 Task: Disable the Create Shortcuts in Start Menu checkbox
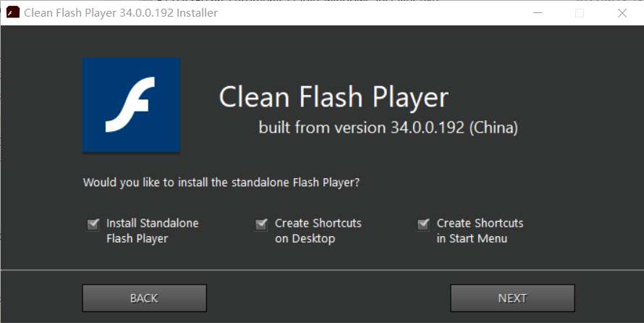tap(423, 224)
